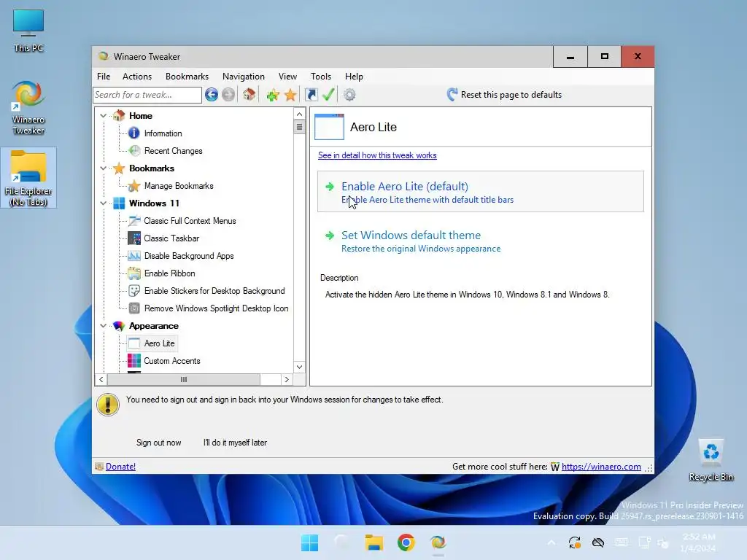This screenshot has width=747, height=560.
Task: Collapse the Home tree node
Action: click(x=104, y=116)
